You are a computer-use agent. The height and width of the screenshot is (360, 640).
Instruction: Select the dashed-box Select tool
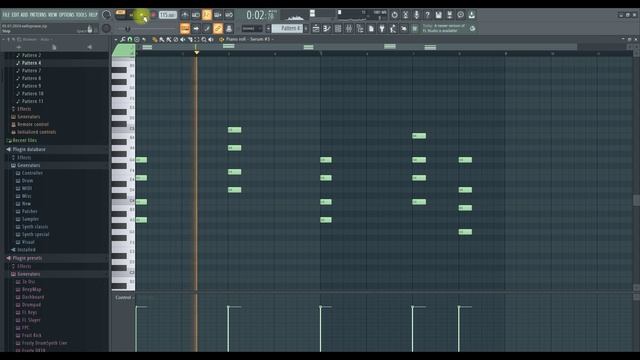click(197, 40)
